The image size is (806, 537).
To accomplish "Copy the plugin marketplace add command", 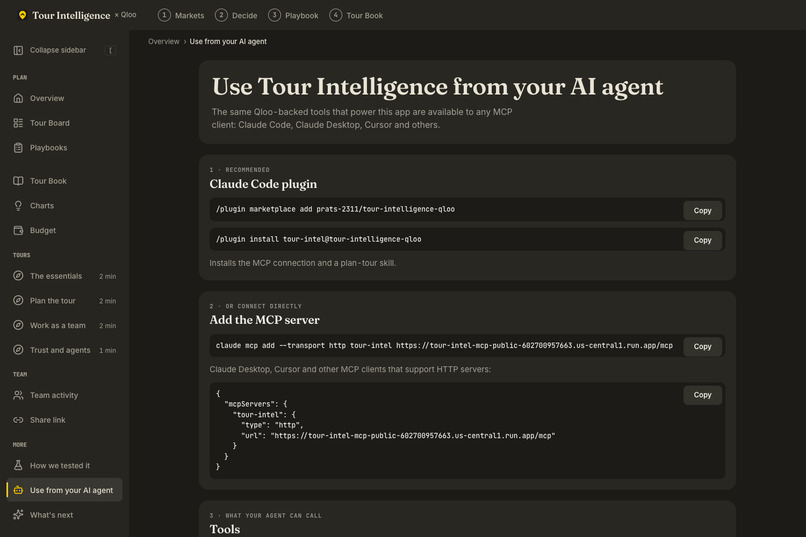I will click(702, 211).
